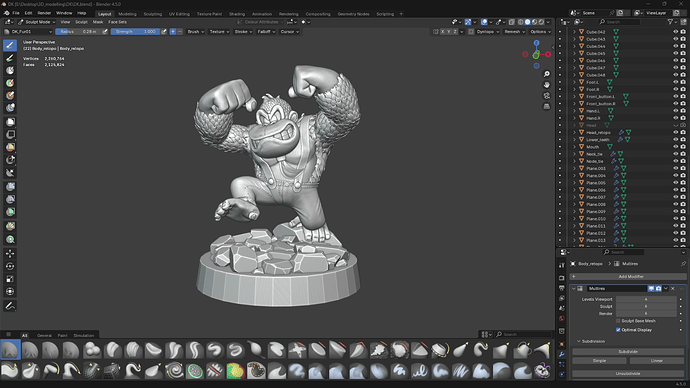Image resolution: width=690 pixels, height=388 pixels.
Task: Open the Output properties tab icon
Action: [562, 288]
